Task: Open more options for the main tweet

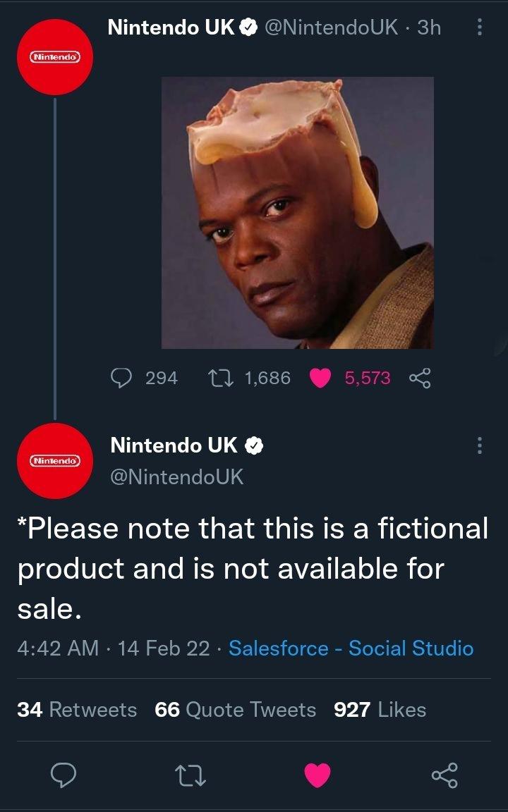Action: point(480,445)
